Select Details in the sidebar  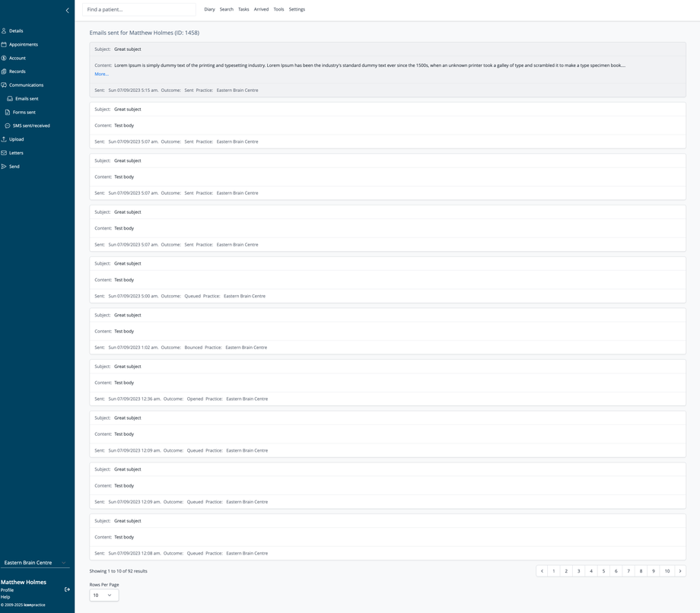[16, 30]
